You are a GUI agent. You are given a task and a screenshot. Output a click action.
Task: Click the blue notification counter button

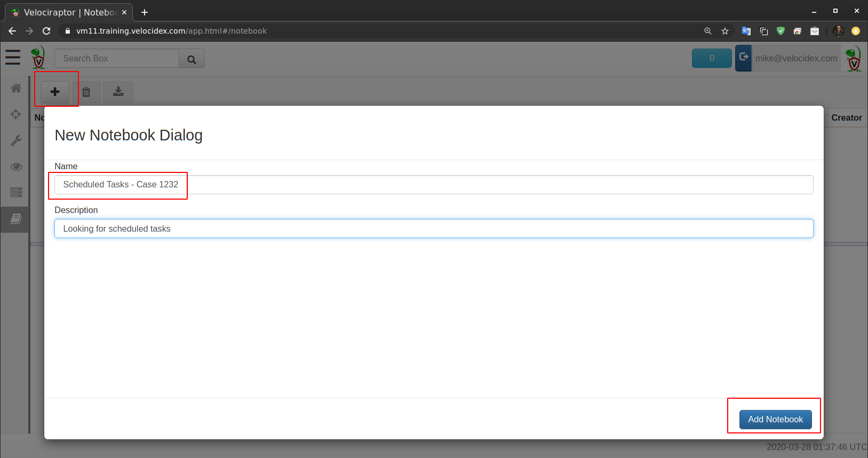pyautogui.click(x=712, y=58)
